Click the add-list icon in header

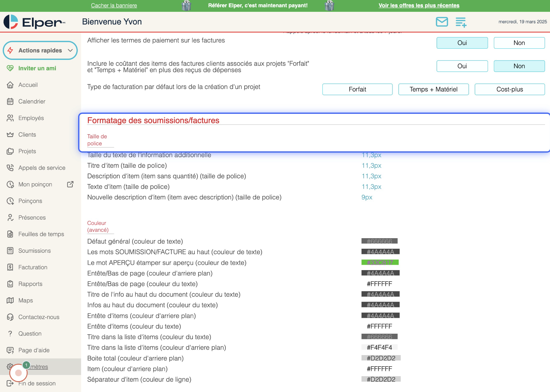click(x=461, y=22)
